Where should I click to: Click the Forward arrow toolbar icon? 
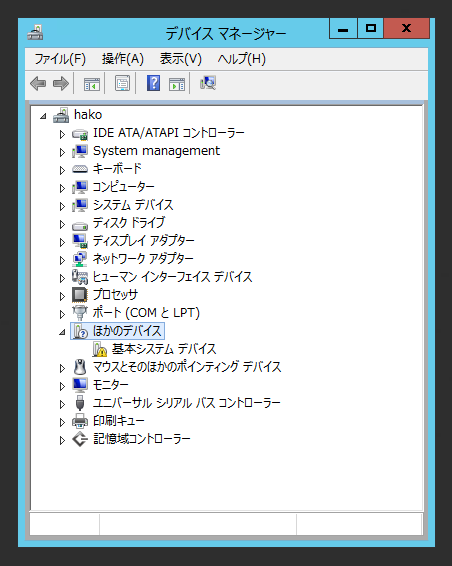click(61, 83)
